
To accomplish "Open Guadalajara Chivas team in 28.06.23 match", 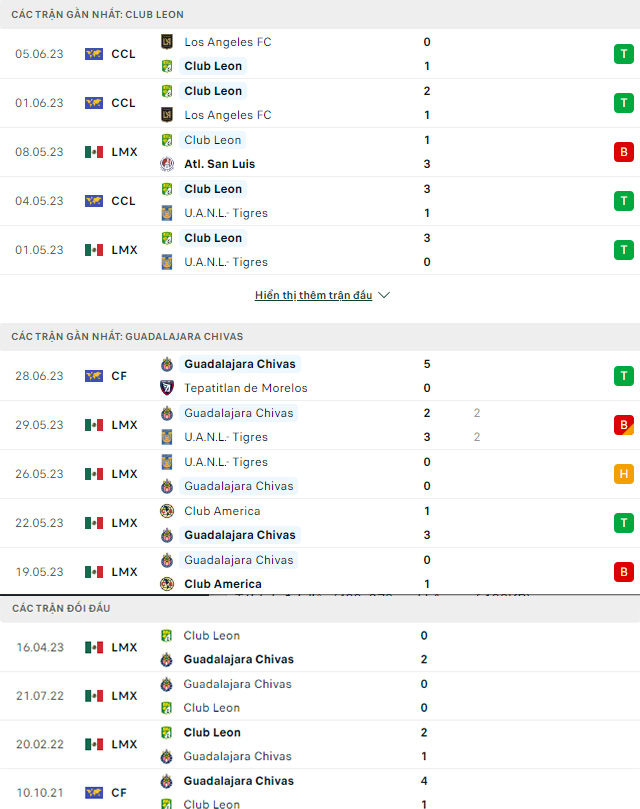I will point(240,364).
